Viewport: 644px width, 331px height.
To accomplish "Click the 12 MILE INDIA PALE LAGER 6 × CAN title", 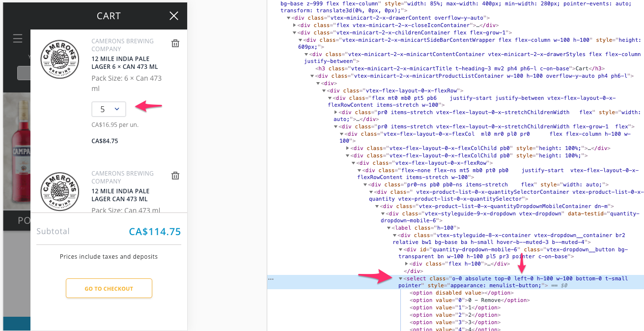I will click(125, 63).
